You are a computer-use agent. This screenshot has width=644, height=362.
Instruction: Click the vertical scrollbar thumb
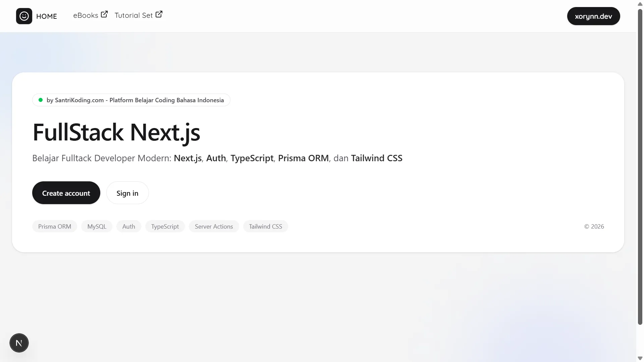[640, 167]
